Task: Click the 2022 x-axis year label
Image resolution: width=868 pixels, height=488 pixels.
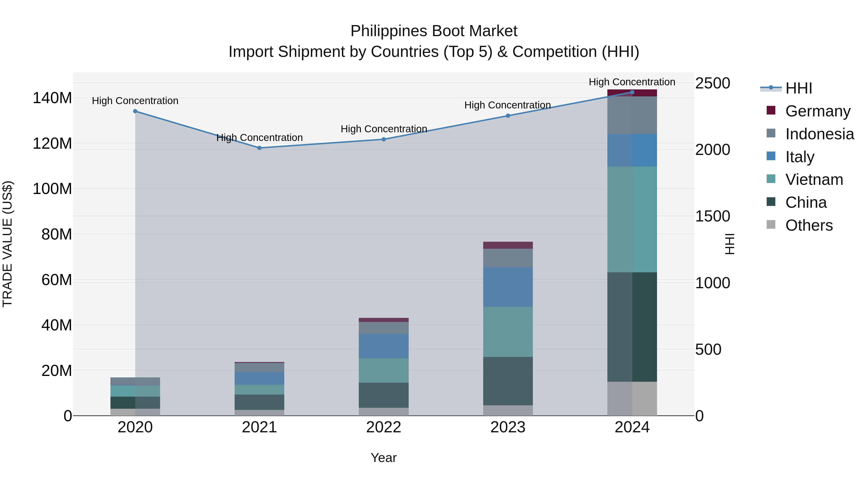Action: pyautogui.click(x=384, y=427)
